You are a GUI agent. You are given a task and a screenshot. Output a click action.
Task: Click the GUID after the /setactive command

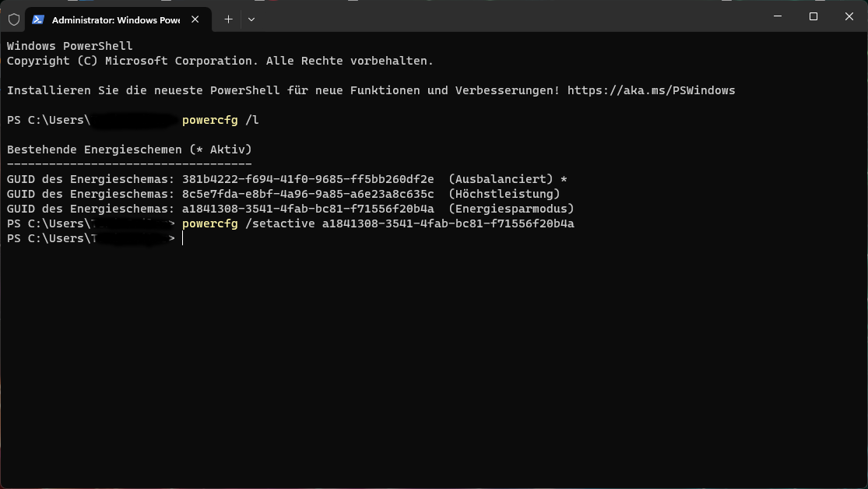point(448,223)
